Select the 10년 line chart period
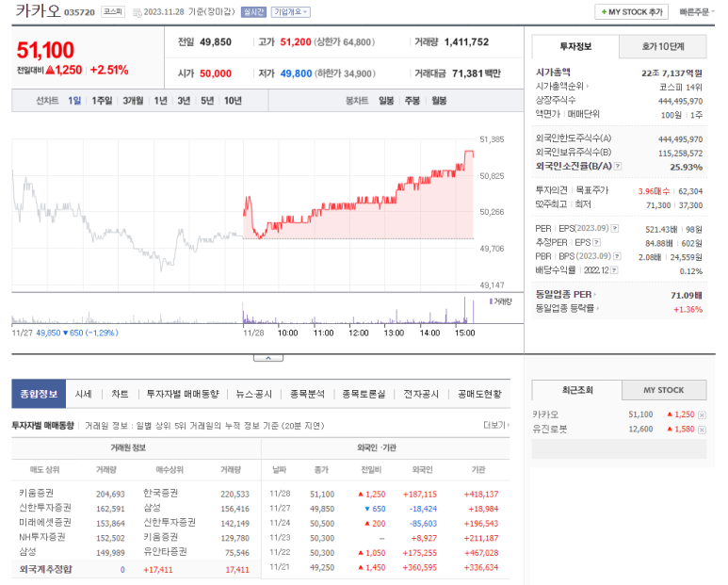Screen dimensions: 728x585 [x=233, y=101]
